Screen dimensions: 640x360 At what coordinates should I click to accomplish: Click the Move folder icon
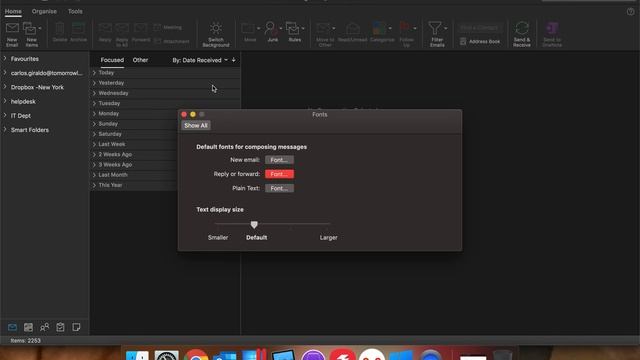coord(248,29)
